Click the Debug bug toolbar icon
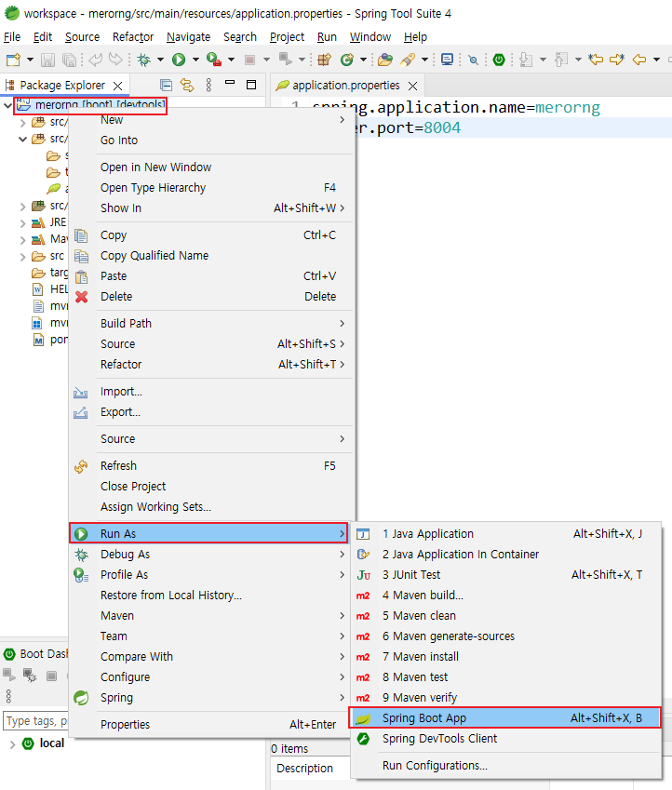The height and width of the screenshot is (790, 672). 144,60
